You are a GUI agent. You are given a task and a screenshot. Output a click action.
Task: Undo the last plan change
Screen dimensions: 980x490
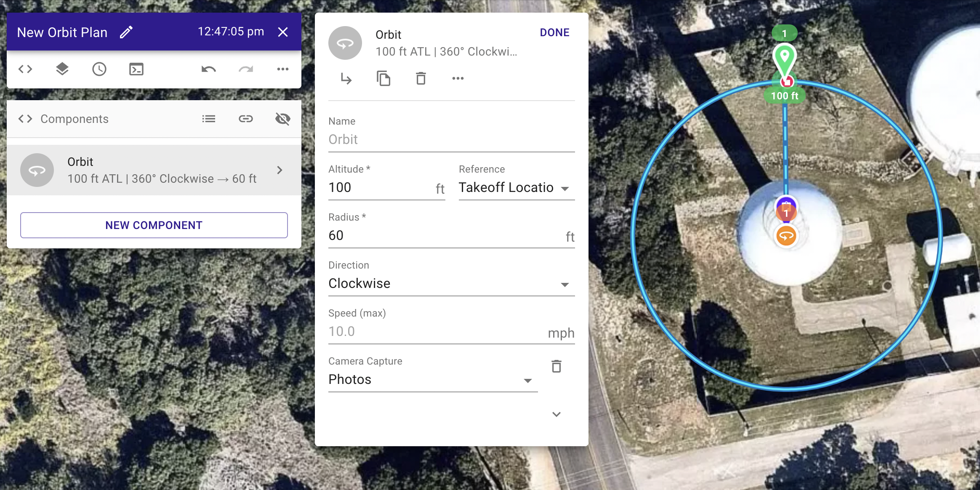pyautogui.click(x=209, y=69)
